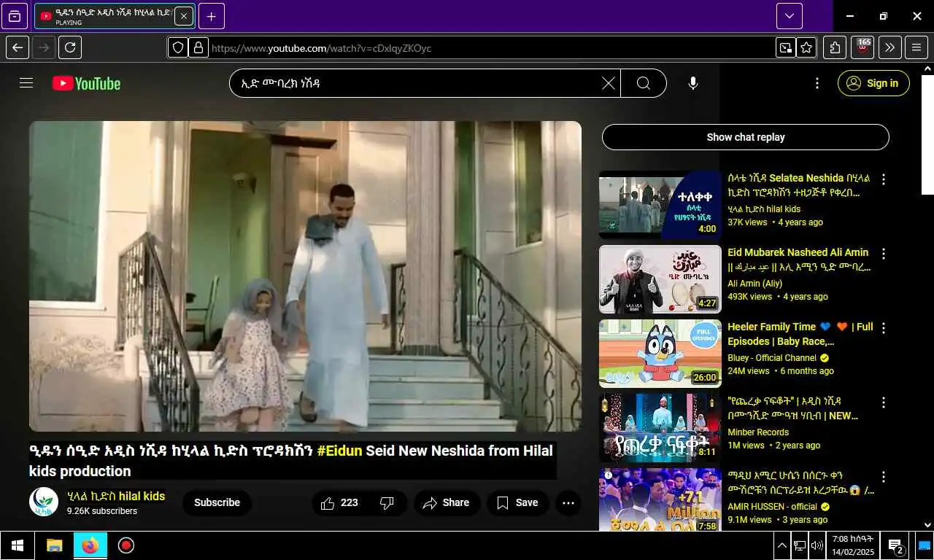Screen dimensions: 934x560
Task: Open more actions ellipsis under video
Action: pyautogui.click(x=568, y=502)
